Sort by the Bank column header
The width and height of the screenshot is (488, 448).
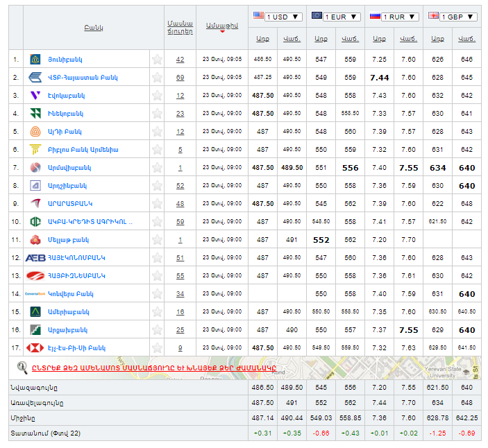94,28
